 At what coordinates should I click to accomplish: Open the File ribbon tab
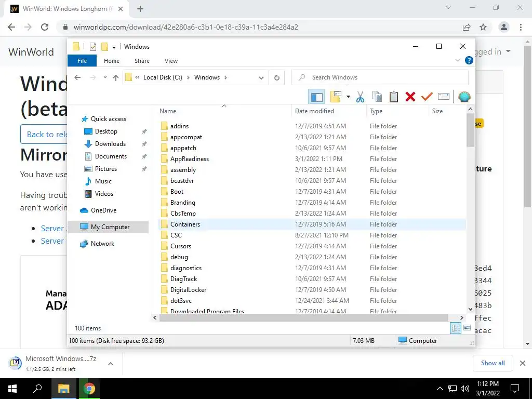pyautogui.click(x=82, y=61)
